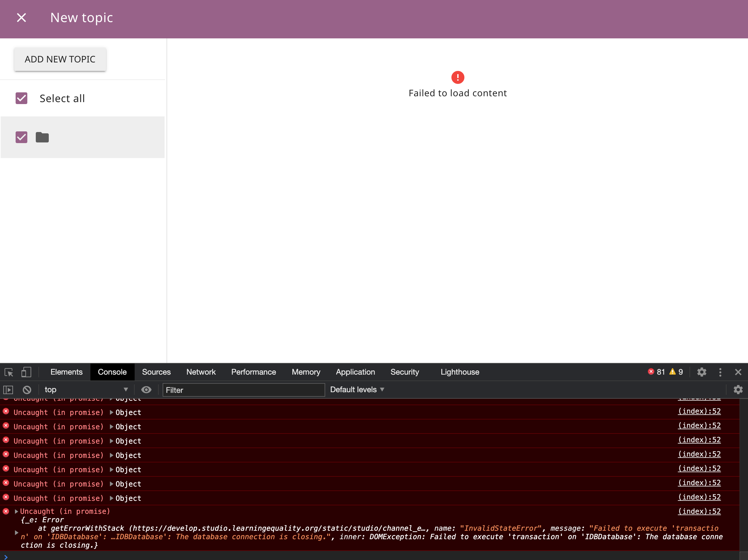Open console settings gear next to Default levels
This screenshot has height=560, width=748.
click(738, 390)
